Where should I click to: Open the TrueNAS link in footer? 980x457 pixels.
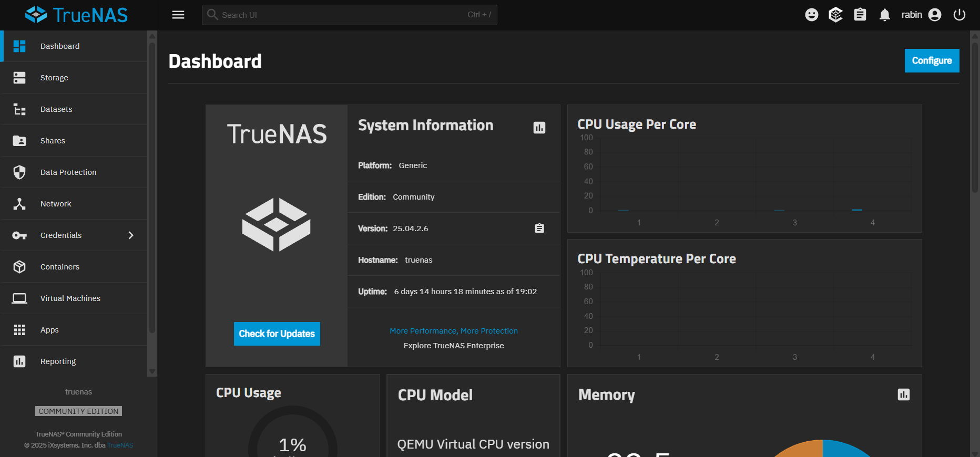120,445
